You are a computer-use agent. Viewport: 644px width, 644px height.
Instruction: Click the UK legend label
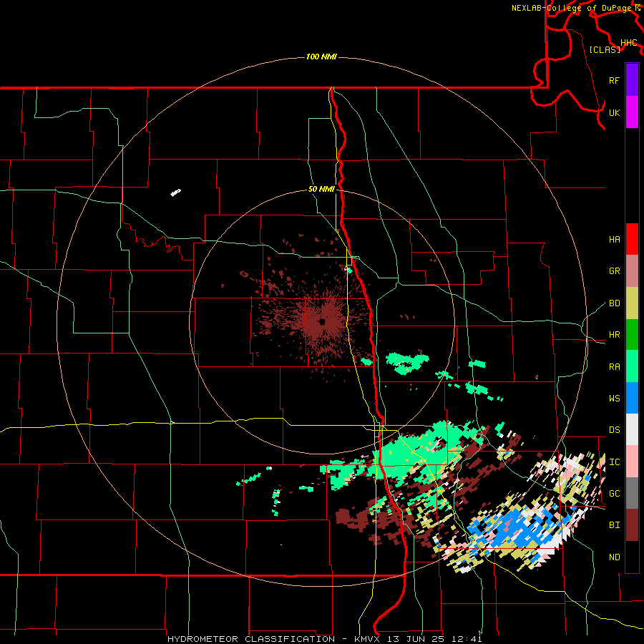click(614, 112)
